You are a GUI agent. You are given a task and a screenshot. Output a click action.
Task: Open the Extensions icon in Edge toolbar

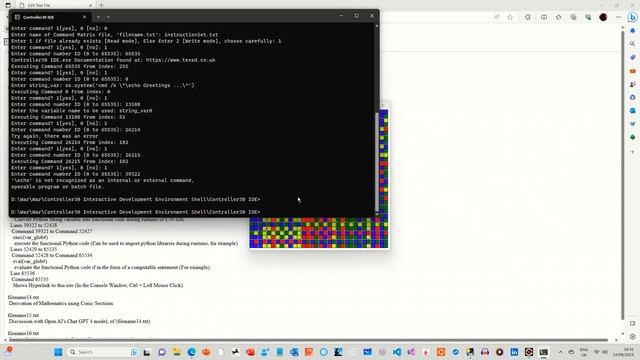528,17
